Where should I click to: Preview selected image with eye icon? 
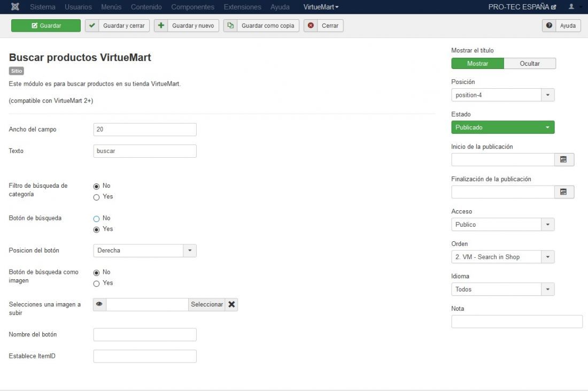click(99, 304)
